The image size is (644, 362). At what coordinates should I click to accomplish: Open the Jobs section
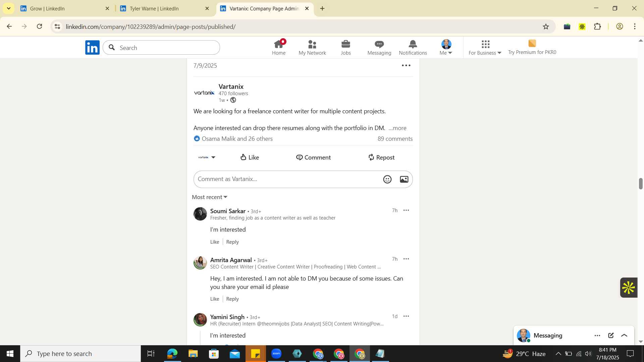(x=345, y=47)
